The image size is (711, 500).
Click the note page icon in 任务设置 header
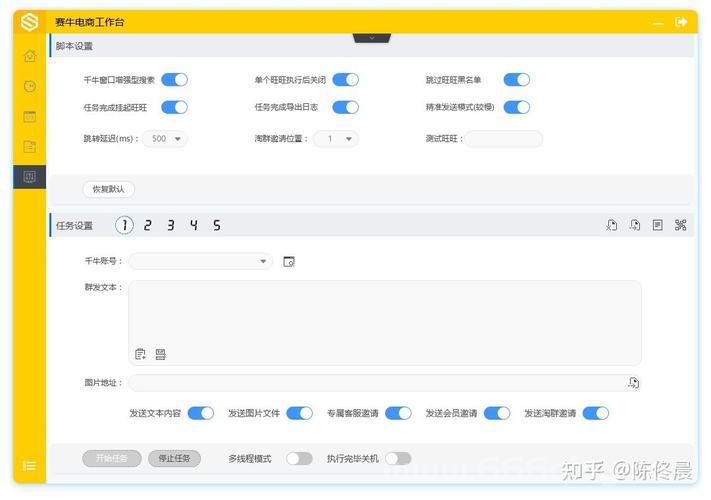pyautogui.click(x=657, y=225)
